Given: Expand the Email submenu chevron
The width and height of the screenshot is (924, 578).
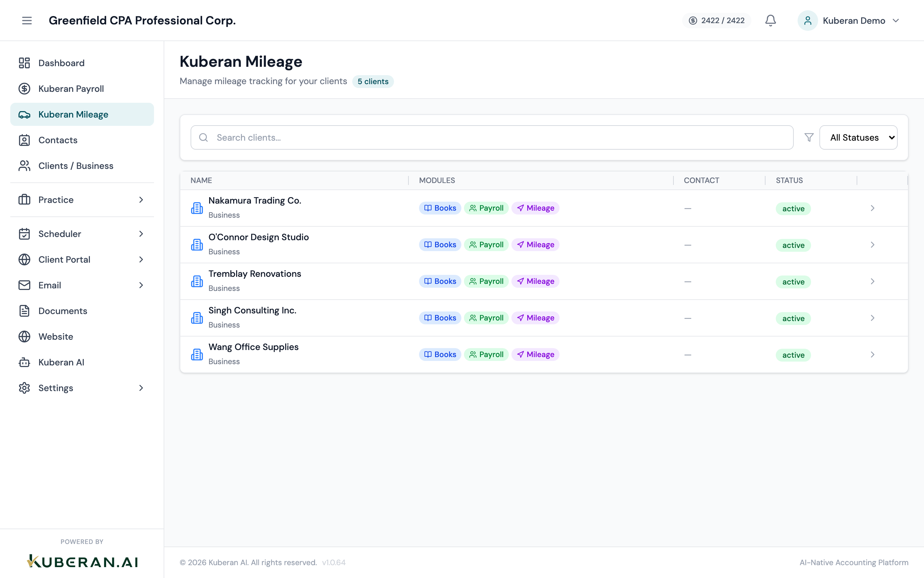Looking at the screenshot, I should coord(141,285).
